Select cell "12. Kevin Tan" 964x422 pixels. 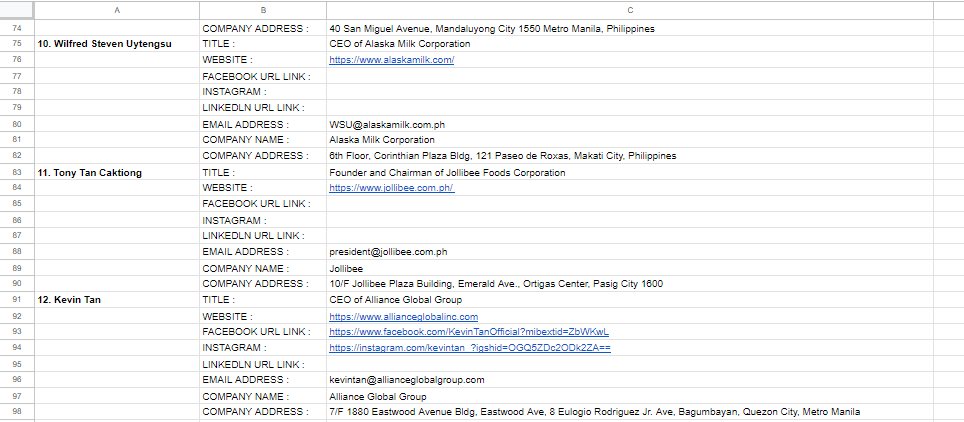pyautogui.click(x=117, y=300)
